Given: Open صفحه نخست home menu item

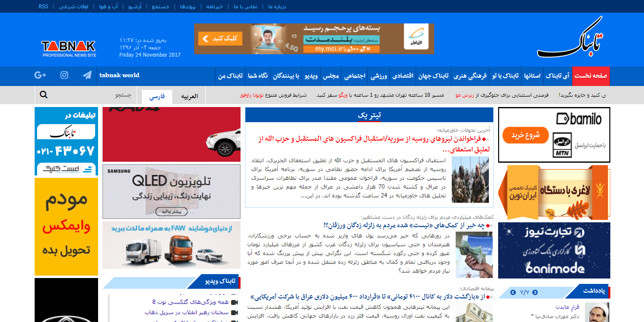Looking at the screenshot, I should point(591,76).
